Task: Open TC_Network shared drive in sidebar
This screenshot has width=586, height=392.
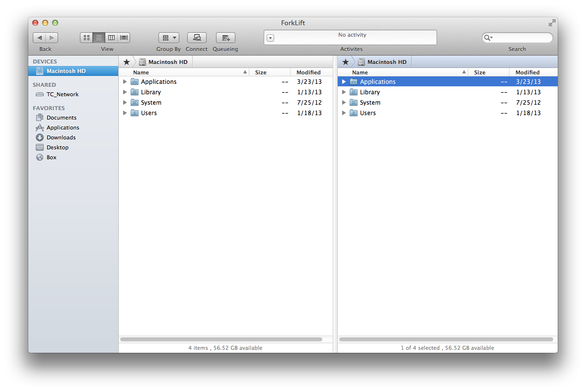Action: point(73,94)
